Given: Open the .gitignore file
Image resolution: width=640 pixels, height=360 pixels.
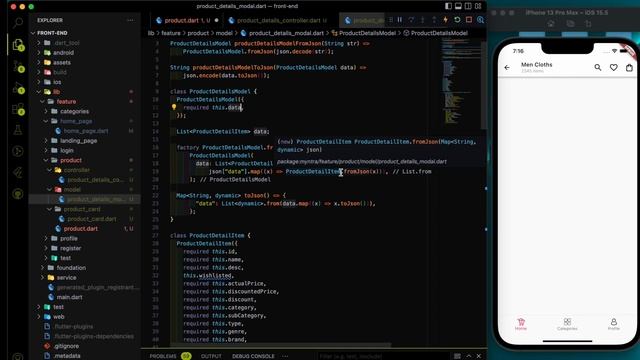Looking at the screenshot, I should point(67,346).
